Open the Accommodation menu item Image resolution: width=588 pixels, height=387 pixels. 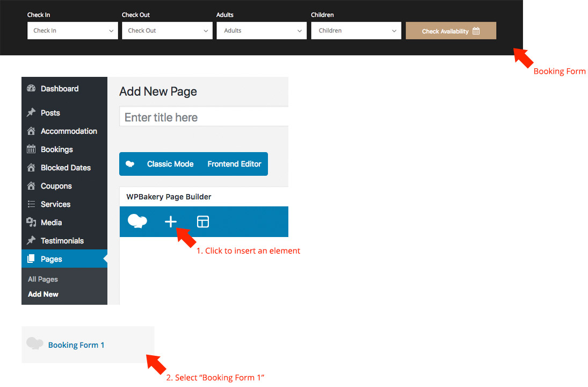(x=69, y=131)
